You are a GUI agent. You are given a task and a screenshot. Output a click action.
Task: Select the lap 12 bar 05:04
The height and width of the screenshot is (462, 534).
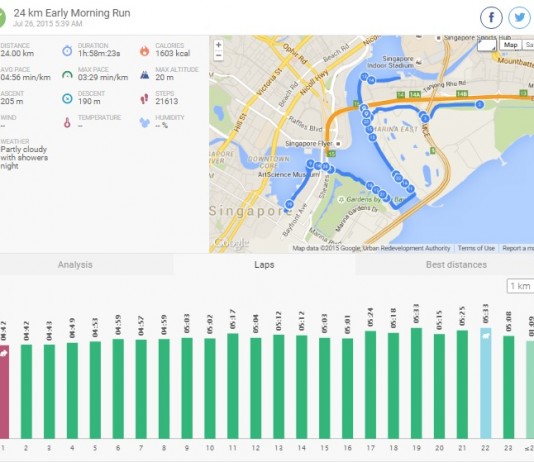256,388
